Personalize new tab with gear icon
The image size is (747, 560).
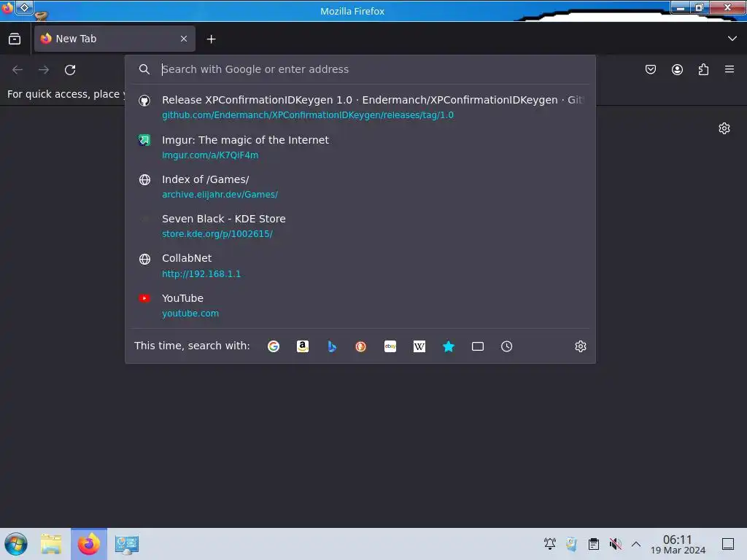[724, 128]
